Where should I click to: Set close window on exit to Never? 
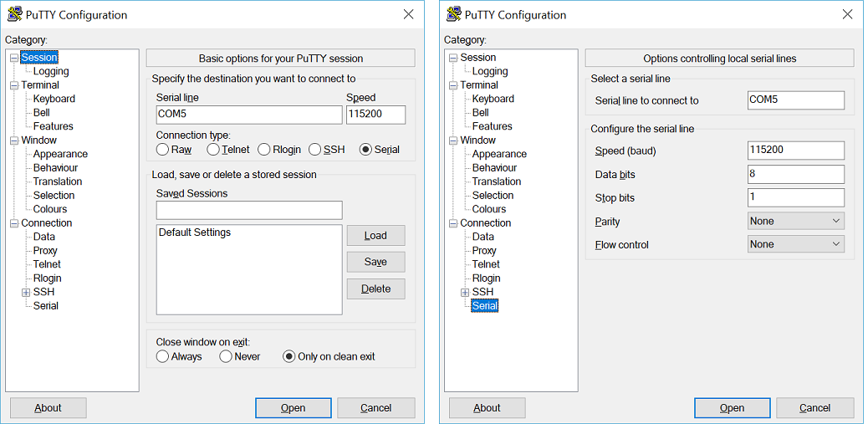[x=226, y=356]
